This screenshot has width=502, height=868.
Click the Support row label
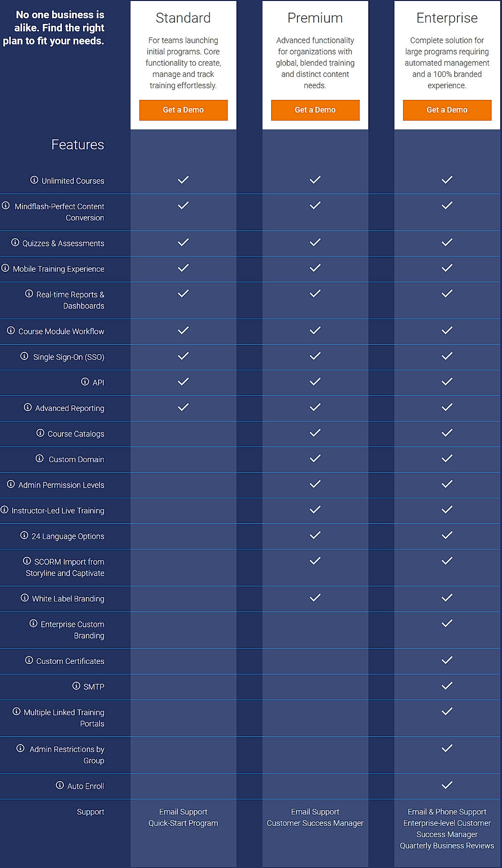pos(91,811)
